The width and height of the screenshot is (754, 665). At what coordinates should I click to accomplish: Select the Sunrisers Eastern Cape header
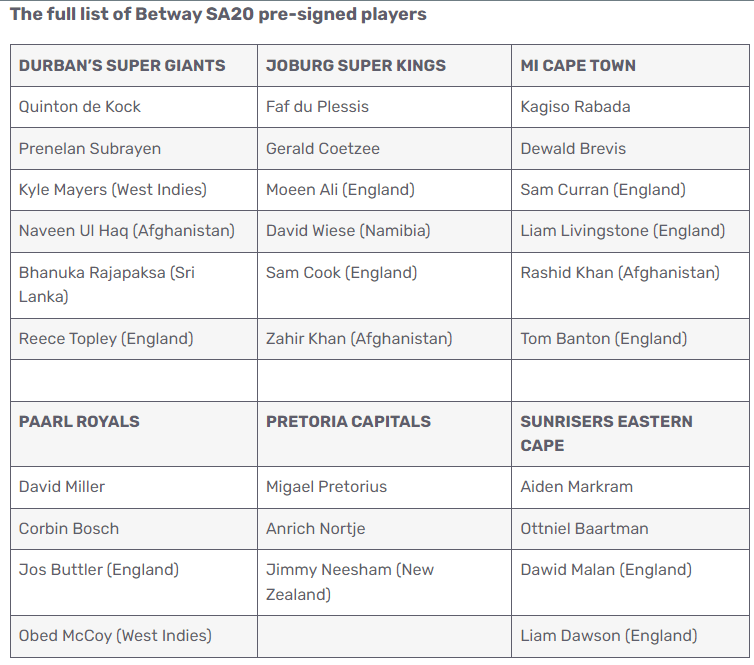(x=630, y=434)
